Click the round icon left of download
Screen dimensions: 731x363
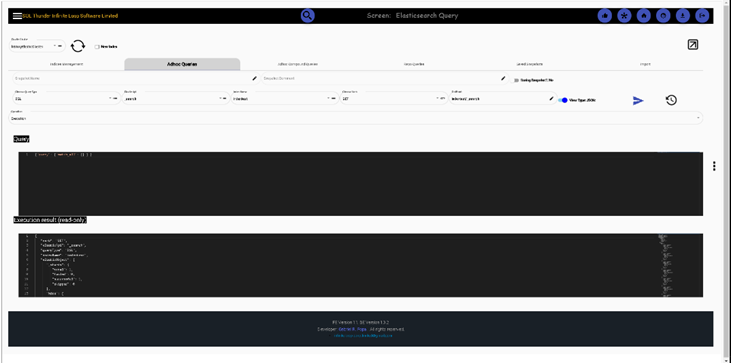[x=663, y=16]
